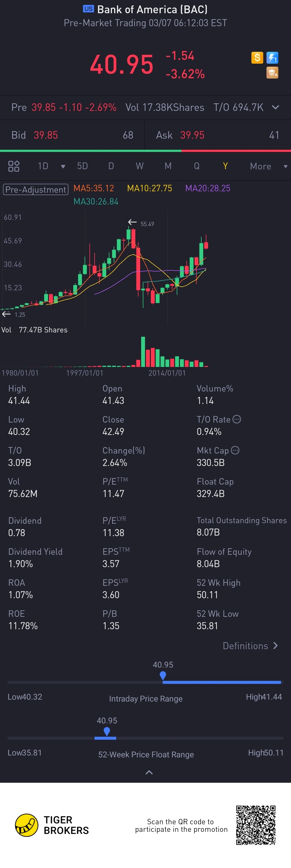Screen dimensions: 291x868
Task: Tap the yellow dollar sign icon
Action: [x=257, y=58]
